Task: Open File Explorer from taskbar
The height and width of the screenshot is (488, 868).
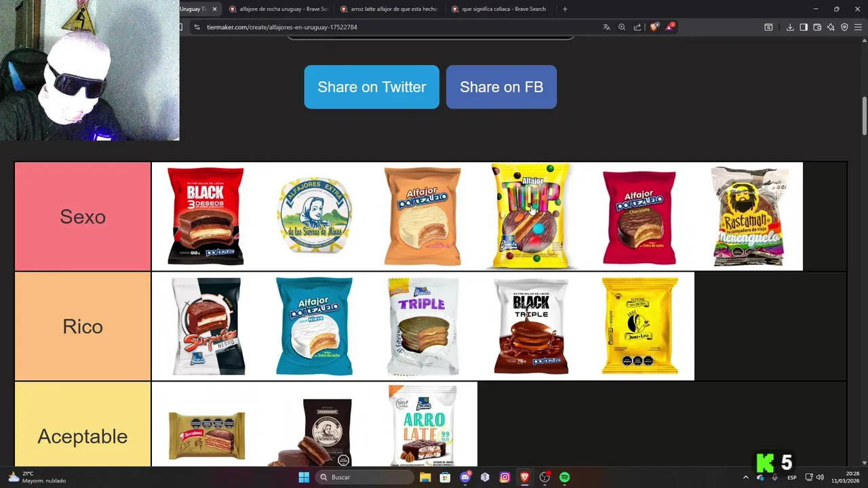Action: click(x=425, y=477)
